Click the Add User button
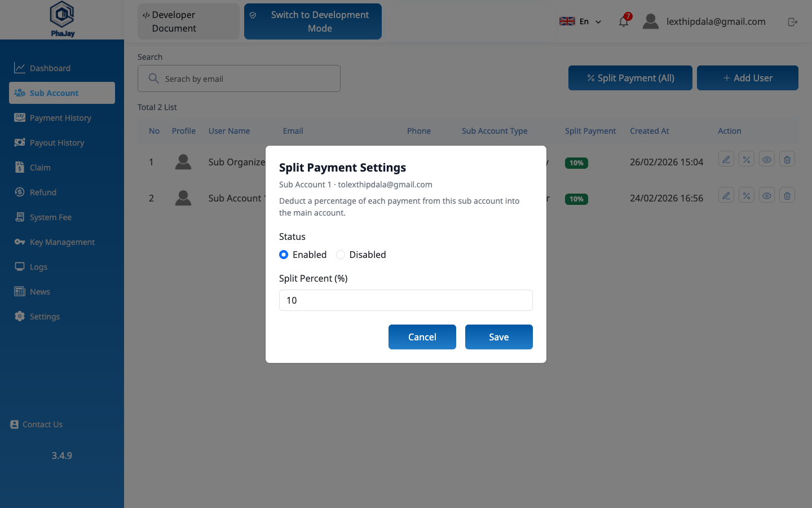This screenshot has height=508, width=812. pos(748,78)
